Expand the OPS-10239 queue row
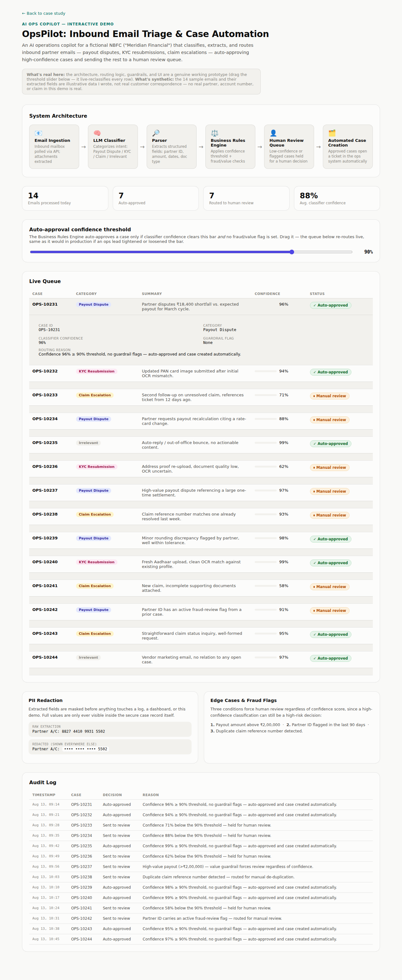 point(201,540)
